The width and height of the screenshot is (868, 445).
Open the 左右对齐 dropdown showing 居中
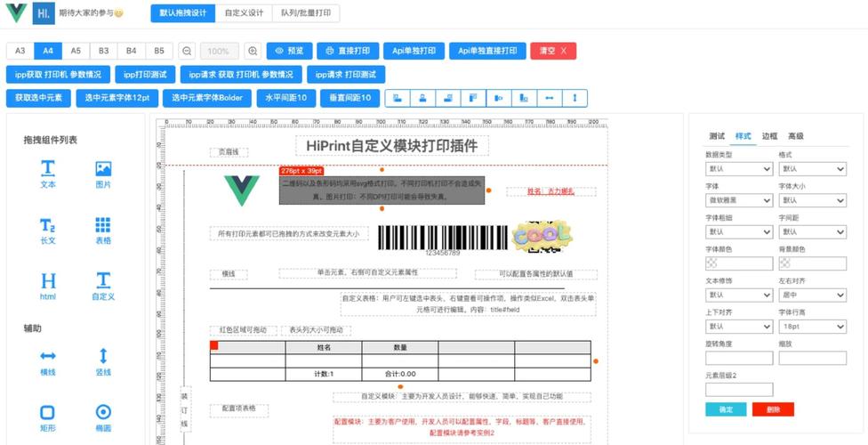(x=813, y=295)
